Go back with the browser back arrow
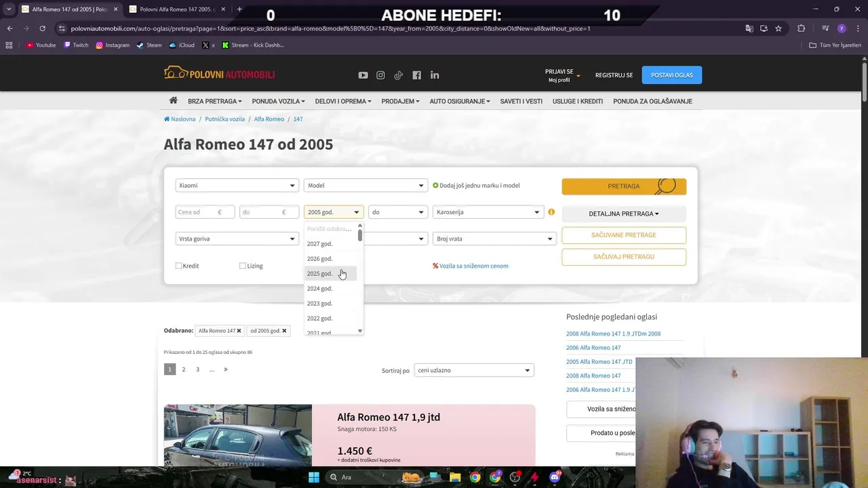Viewport: 868px width, 488px height. (x=9, y=28)
